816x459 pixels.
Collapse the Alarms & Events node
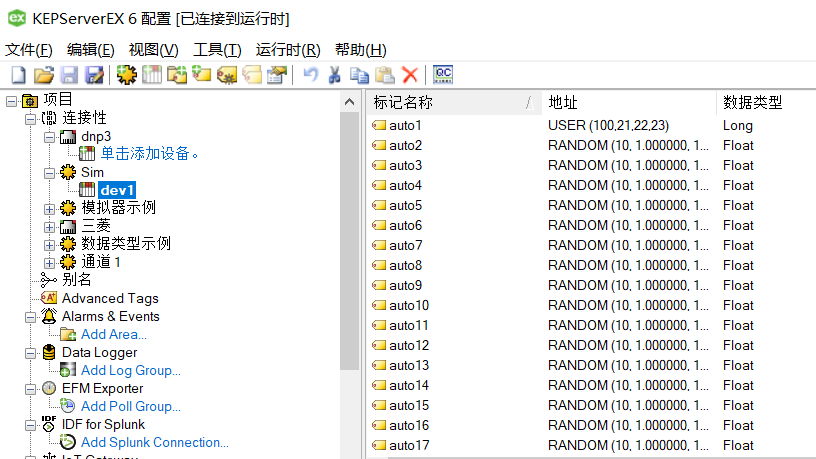(x=30, y=317)
